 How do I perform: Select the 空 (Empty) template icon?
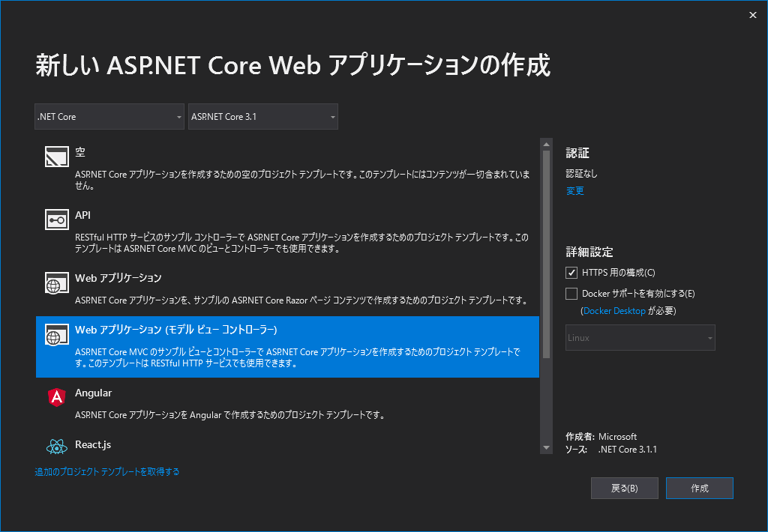[x=57, y=157]
